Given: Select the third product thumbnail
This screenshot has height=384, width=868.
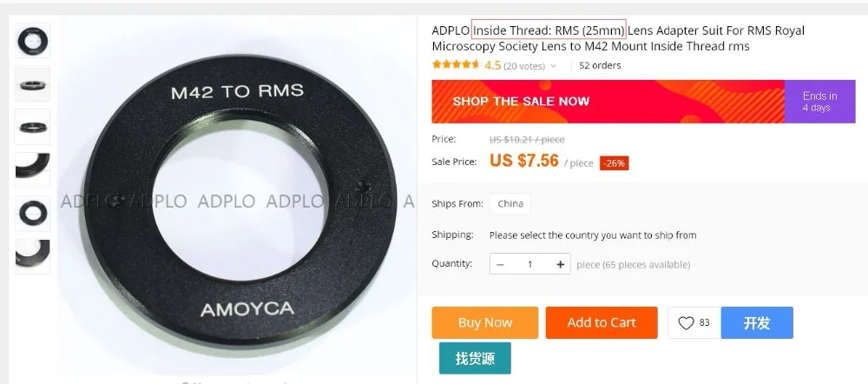Looking at the screenshot, I should point(33,127).
